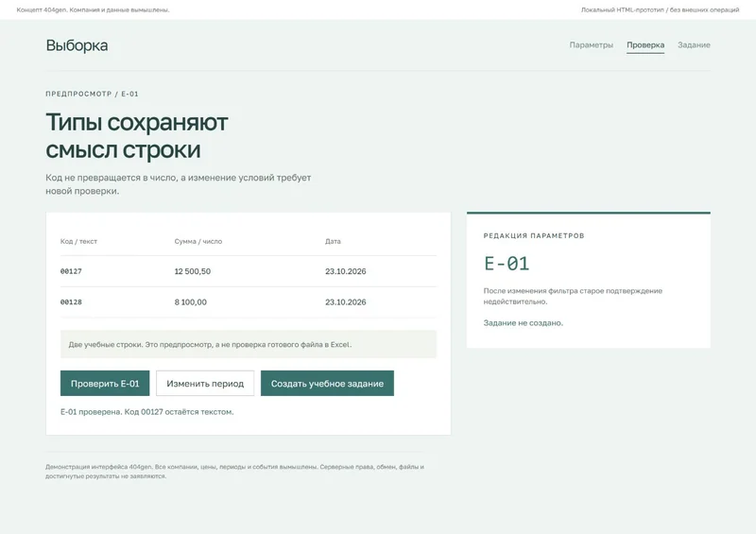The image size is (756, 534).
Task: Click the amount 8 100,00
Action: tap(191, 302)
